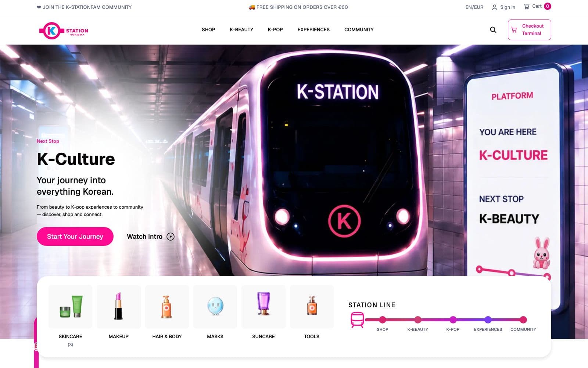Viewport: 588px width, 368px height.
Task: Select the Suncare tube image
Action: (263, 307)
